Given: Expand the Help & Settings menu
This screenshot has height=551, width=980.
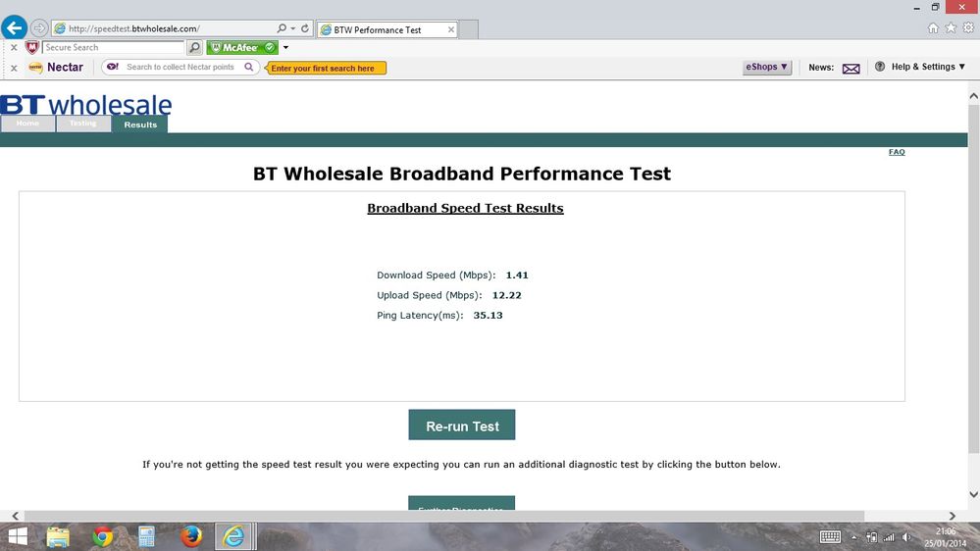Looking at the screenshot, I should (928, 67).
